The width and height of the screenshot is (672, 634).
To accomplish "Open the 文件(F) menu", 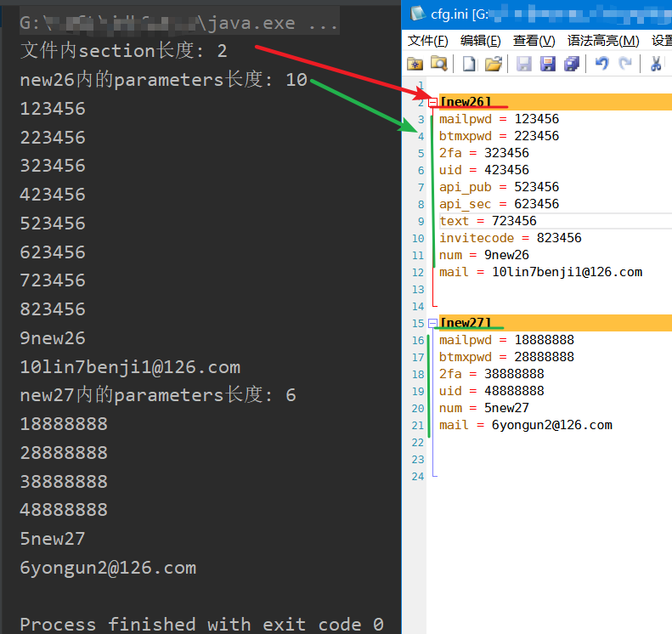I will pos(427,41).
